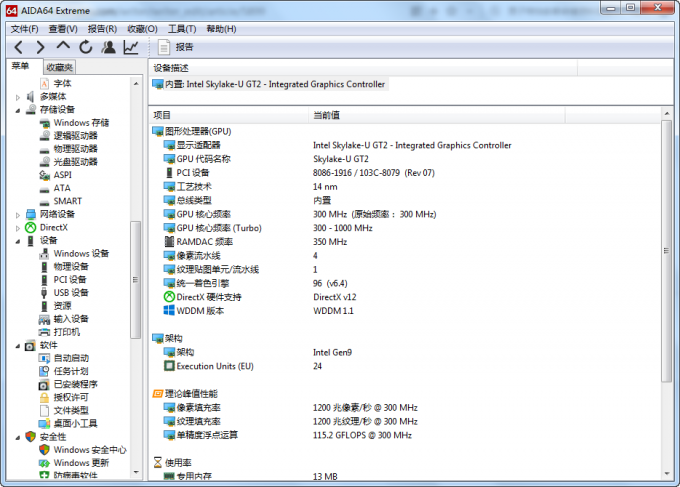The height and width of the screenshot is (487, 680).
Task: Expand the DirectX tree node
Action: coord(18,228)
